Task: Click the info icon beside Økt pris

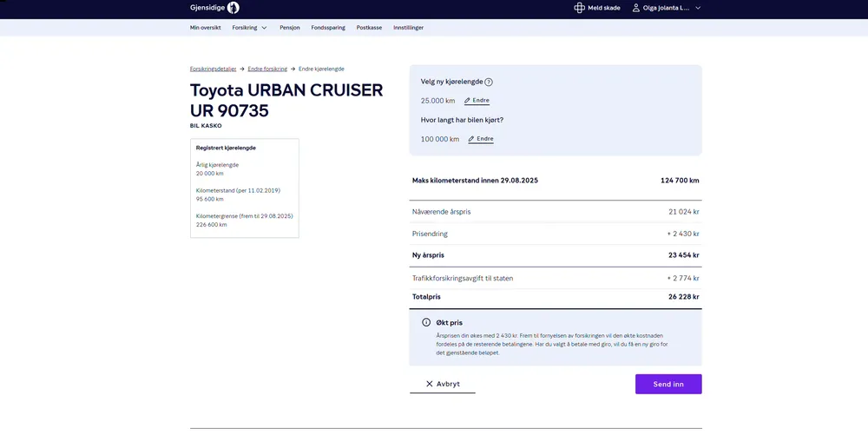Action: pyautogui.click(x=426, y=322)
